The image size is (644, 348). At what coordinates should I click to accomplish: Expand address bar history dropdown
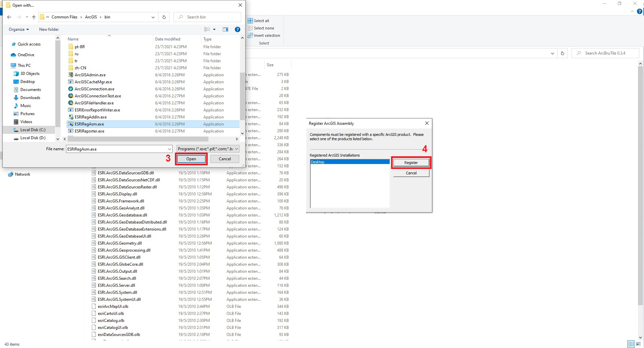[x=153, y=17]
